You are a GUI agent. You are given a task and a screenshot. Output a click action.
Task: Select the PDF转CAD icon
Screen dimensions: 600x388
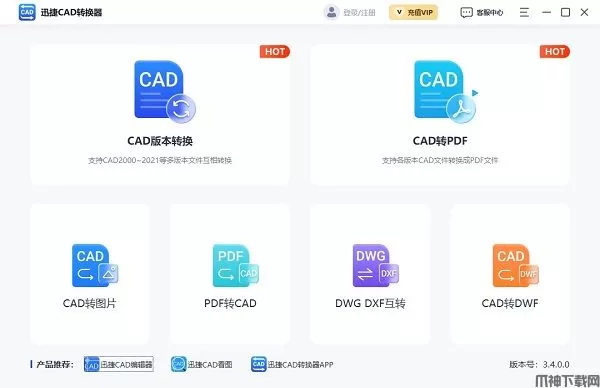(235, 266)
